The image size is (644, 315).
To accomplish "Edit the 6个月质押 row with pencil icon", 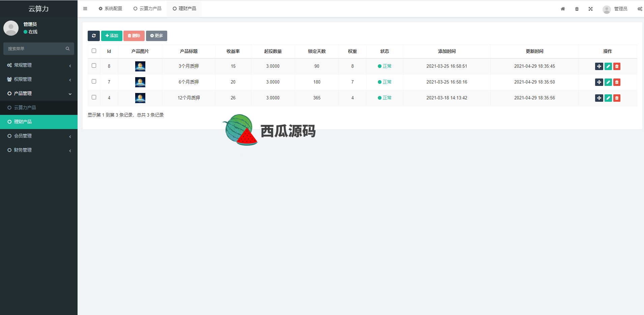I will (x=608, y=82).
